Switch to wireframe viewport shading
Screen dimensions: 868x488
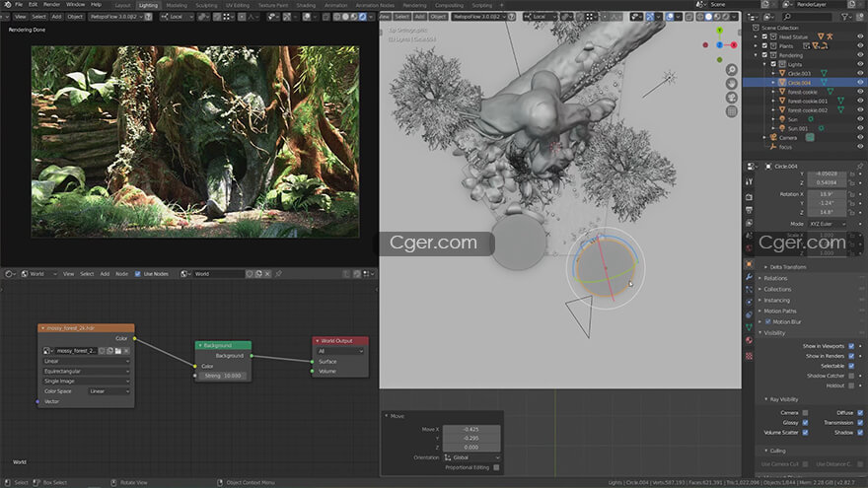700,17
